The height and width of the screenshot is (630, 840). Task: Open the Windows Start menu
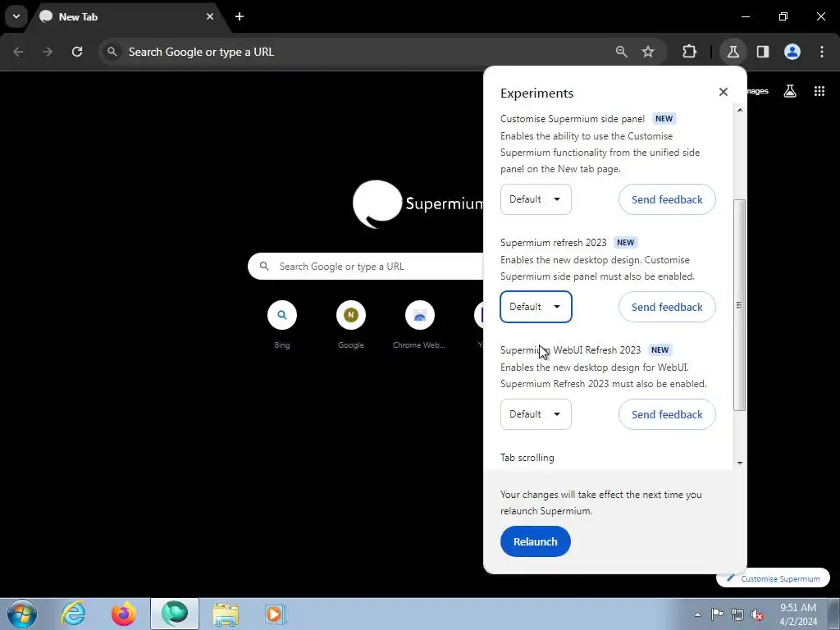tap(22, 614)
